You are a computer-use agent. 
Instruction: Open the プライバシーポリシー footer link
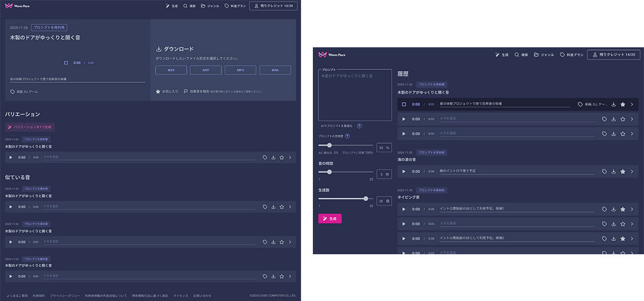point(65,295)
